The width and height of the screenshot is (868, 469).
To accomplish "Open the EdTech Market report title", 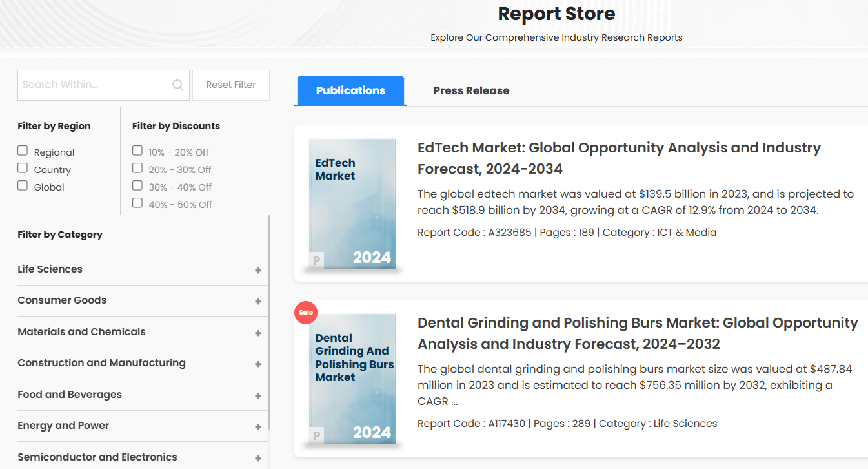I will point(619,158).
